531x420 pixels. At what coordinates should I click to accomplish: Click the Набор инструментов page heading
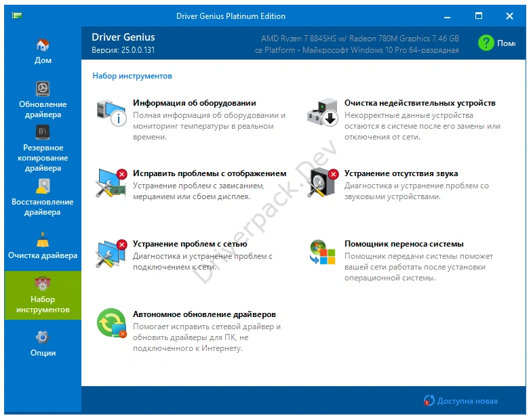(132, 76)
